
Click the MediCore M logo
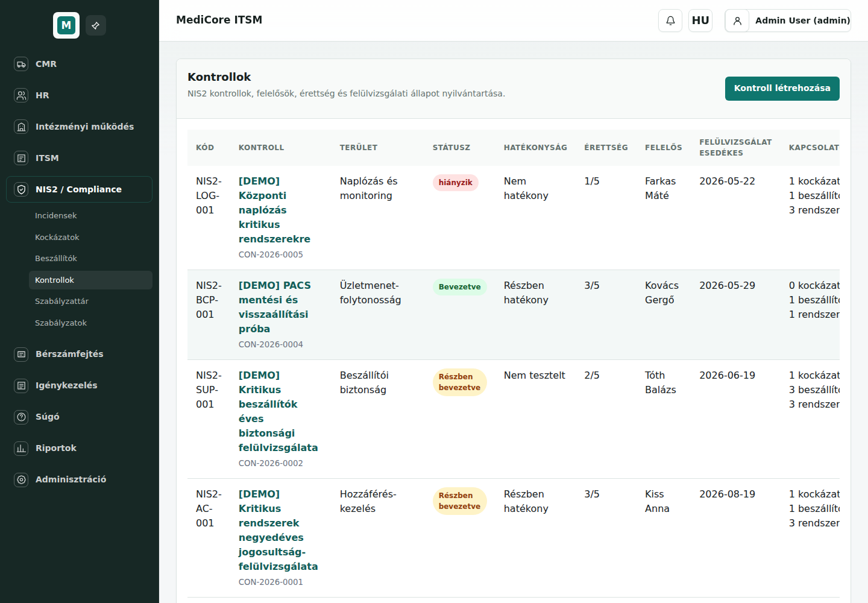pyautogui.click(x=66, y=25)
